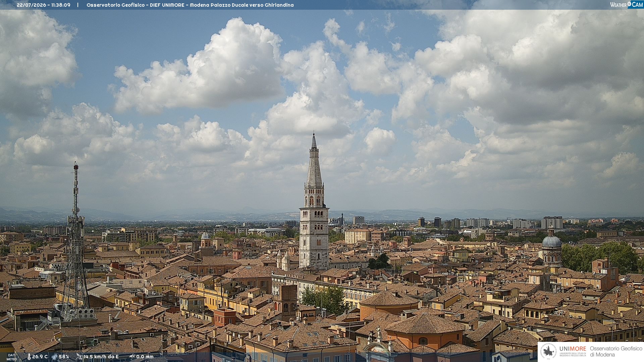Click the Osservatorio Geofisico di Modena text

616,352
